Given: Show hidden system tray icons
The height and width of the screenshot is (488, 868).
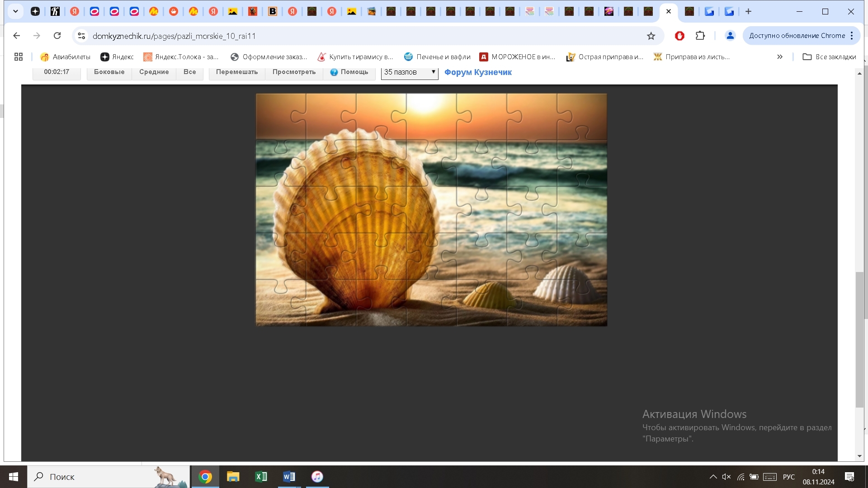Looking at the screenshot, I should pyautogui.click(x=713, y=477).
